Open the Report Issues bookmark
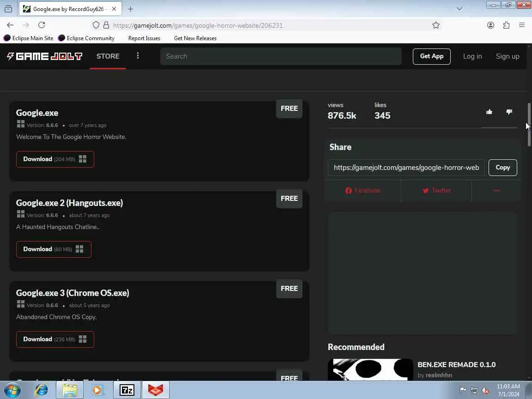The image size is (532, 399). pyautogui.click(x=144, y=38)
